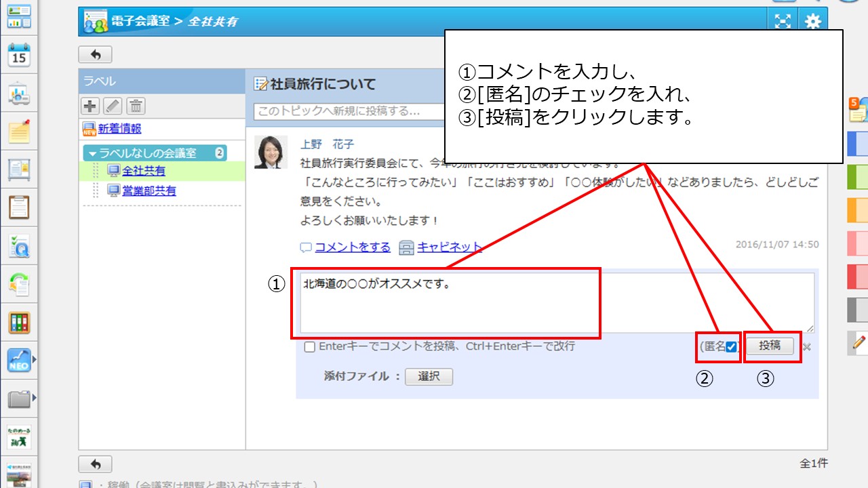Click the delete label trash icon
The image size is (868, 488).
pos(136,106)
